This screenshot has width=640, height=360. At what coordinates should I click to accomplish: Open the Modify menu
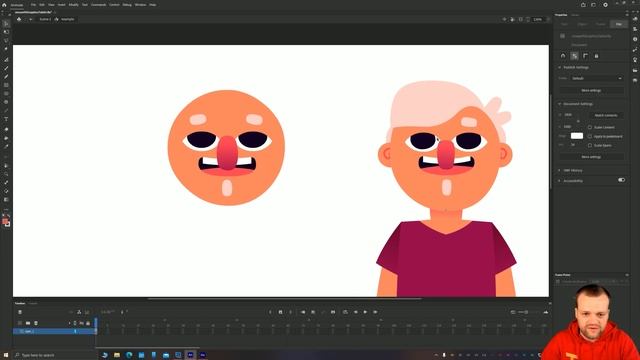(x=73, y=5)
